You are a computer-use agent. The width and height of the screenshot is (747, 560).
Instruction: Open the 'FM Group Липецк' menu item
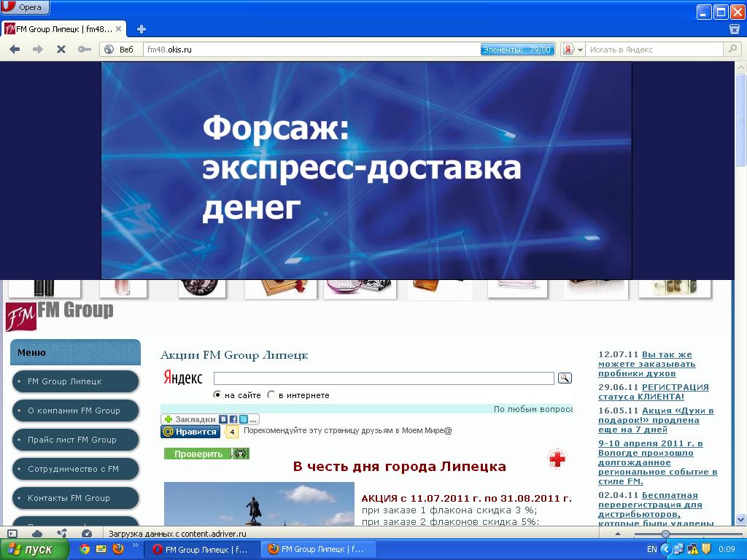(x=75, y=381)
